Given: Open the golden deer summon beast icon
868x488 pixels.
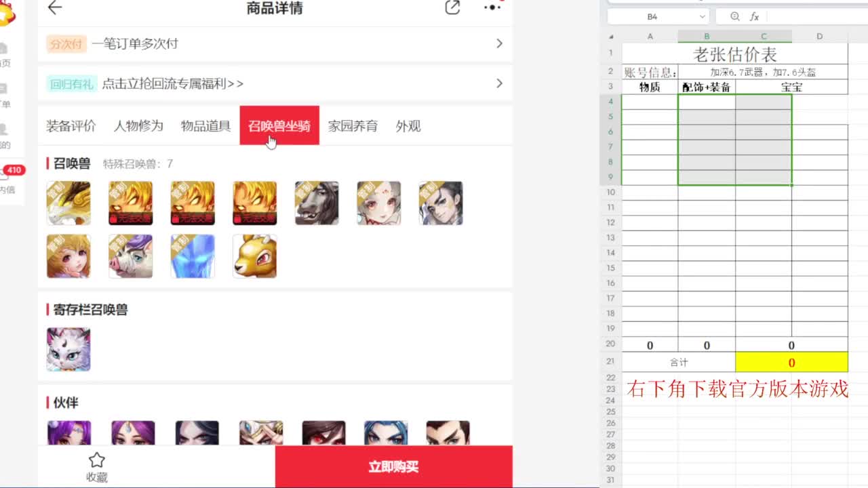Looking at the screenshot, I should (255, 256).
